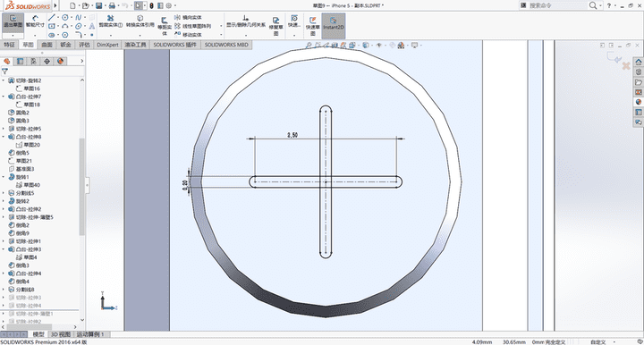Open the Linear Sketch Pattern dropdown arrow
Screen dimensions: 644x345
coord(221,26)
